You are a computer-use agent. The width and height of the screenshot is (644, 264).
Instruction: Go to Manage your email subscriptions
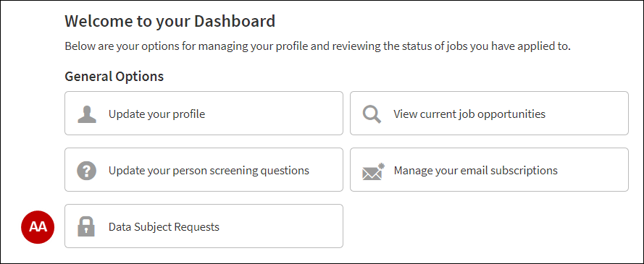[x=476, y=170]
